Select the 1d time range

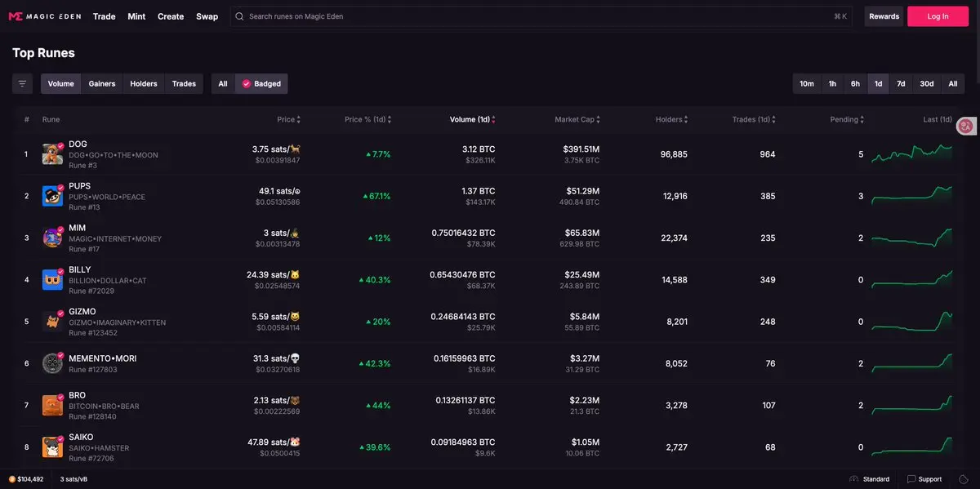pos(878,83)
